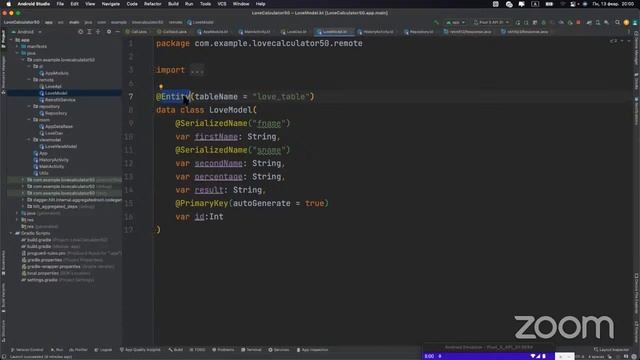Click line number 7 in the gutter
The height and width of the screenshot is (360, 640).
[x=131, y=97]
